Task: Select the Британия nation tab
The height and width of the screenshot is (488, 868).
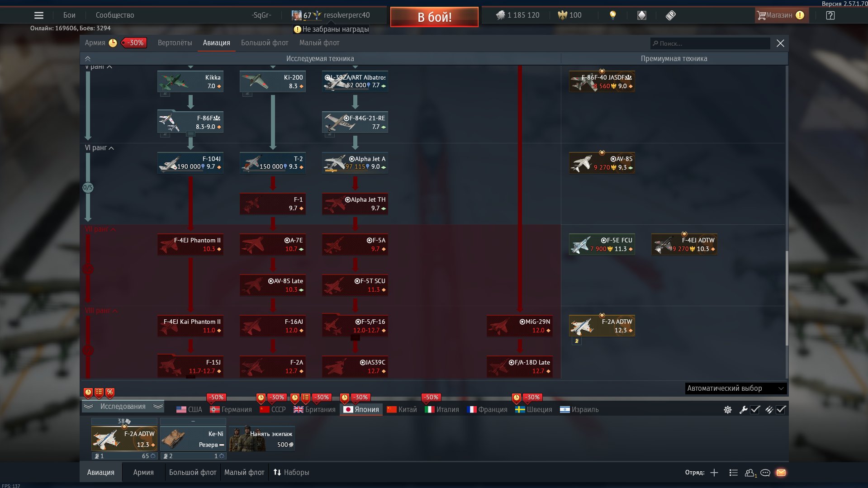Action: pyautogui.click(x=314, y=410)
